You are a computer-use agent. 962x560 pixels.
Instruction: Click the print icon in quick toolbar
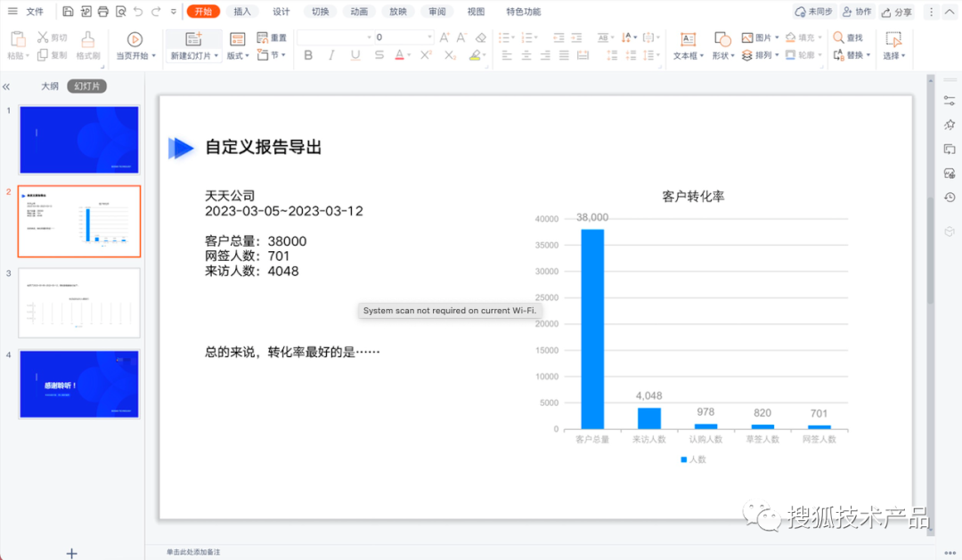tap(103, 12)
